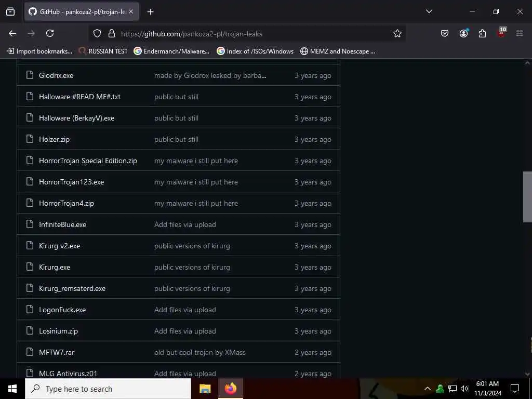The image size is (532, 399).
Task: Open HorrorTrojan123.exe file link
Action: [71, 182]
